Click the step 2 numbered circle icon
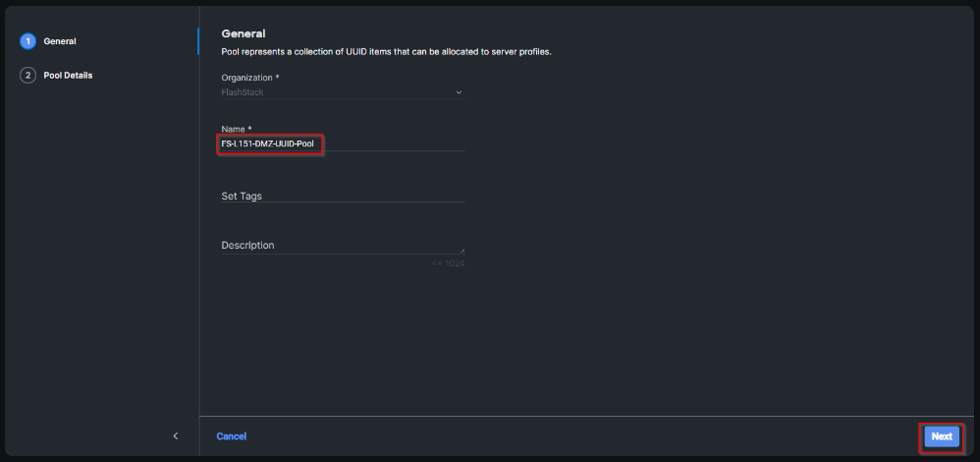 (x=27, y=76)
